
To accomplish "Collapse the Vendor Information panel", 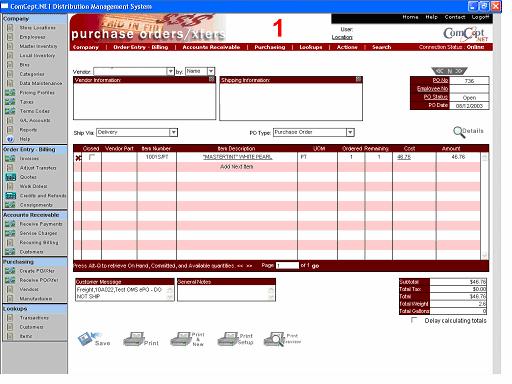I will coord(212,79).
